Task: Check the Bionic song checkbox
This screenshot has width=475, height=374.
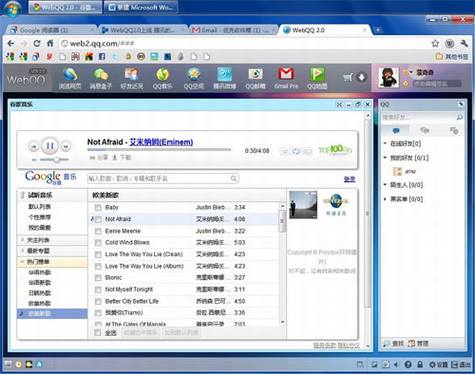Action: pos(98,278)
